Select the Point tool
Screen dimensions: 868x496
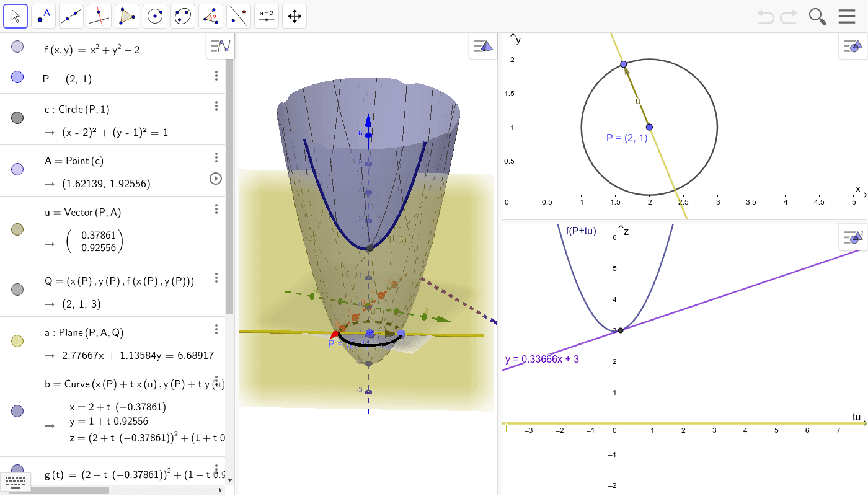click(x=43, y=15)
